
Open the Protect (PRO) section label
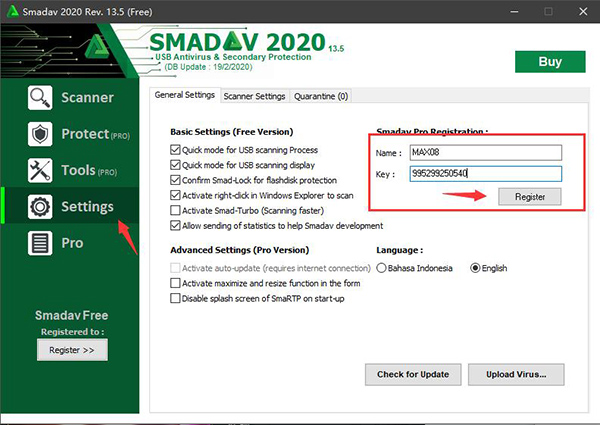coord(96,134)
